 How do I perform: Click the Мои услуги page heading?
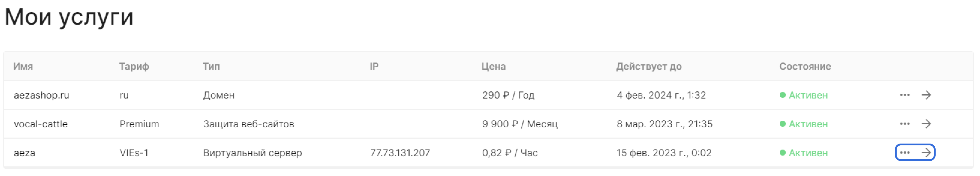[x=69, y=17]
